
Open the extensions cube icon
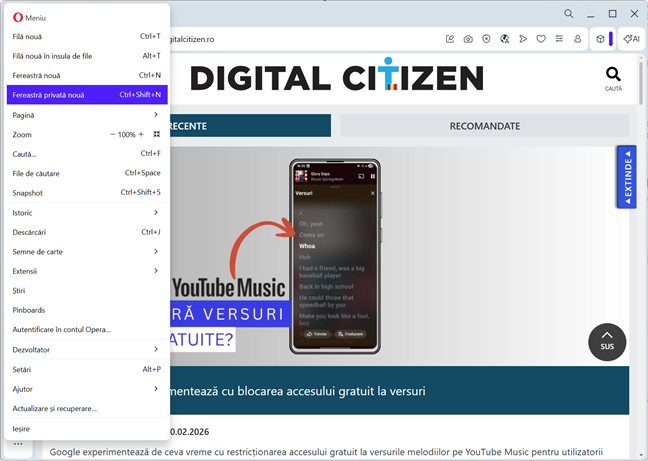(600, 39)
